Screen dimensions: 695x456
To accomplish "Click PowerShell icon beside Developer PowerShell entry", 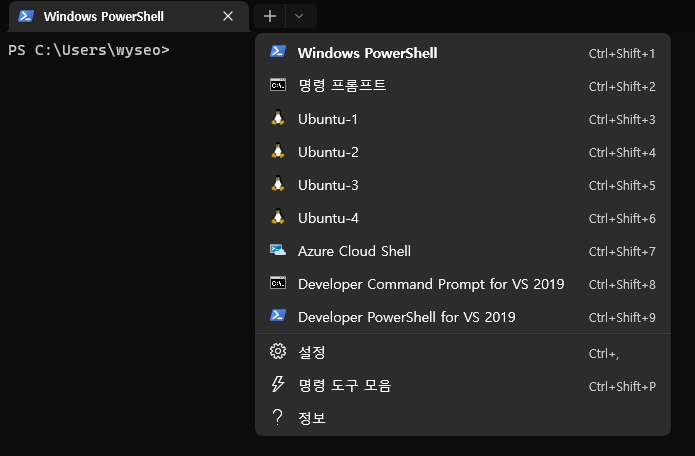I will [278, 316].
